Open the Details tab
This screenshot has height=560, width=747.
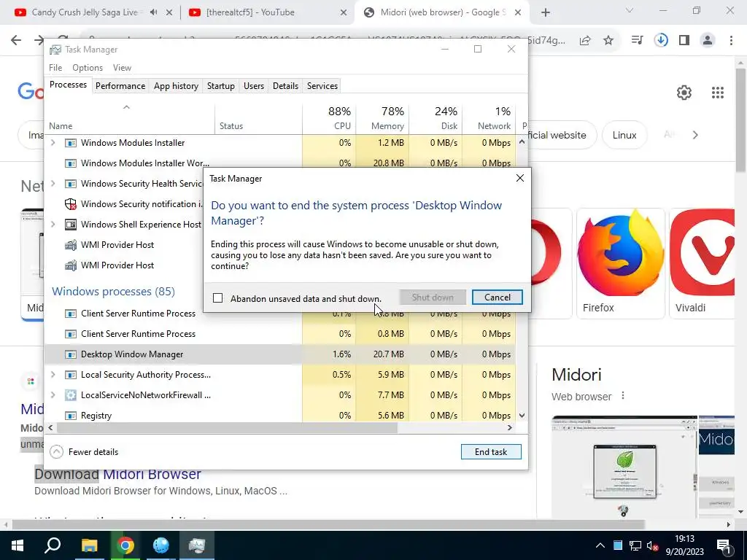point(285,86)
